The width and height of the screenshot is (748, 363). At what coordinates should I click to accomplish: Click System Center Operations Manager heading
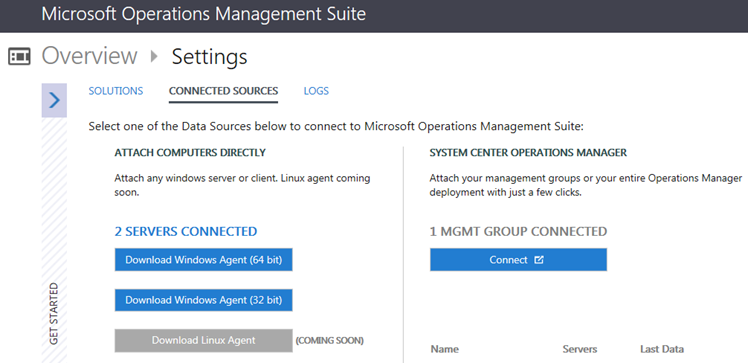click(x=528, y=153)
